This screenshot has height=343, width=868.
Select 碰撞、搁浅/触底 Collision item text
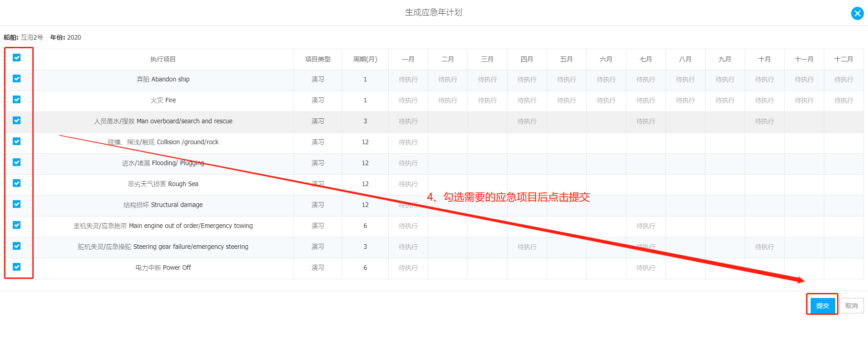[163, 142]
